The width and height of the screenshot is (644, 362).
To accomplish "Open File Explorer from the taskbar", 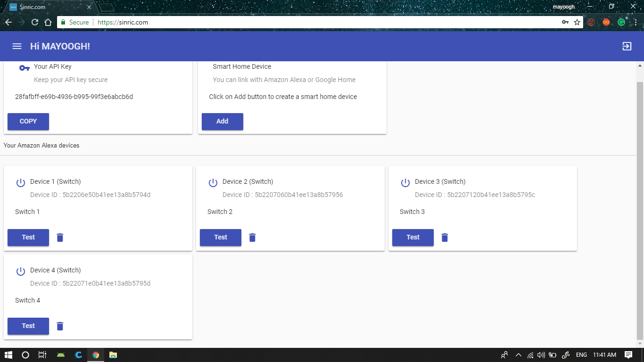I will point(113,355).
